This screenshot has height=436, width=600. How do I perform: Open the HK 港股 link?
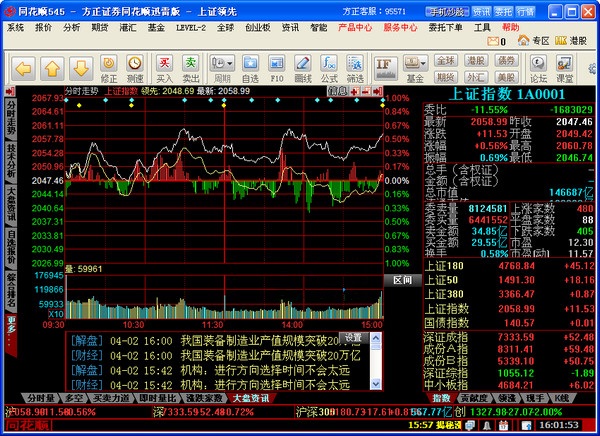coord(571,40)
